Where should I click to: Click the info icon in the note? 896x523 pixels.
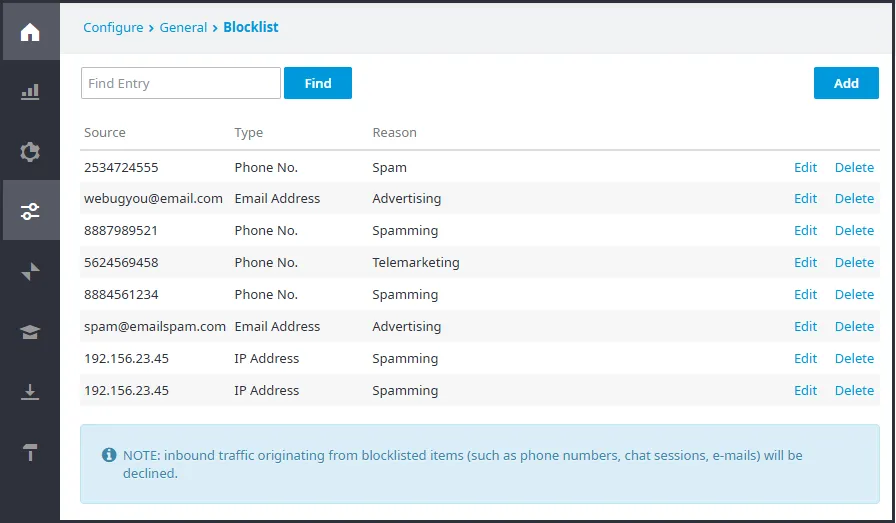[x=109, y=455]
